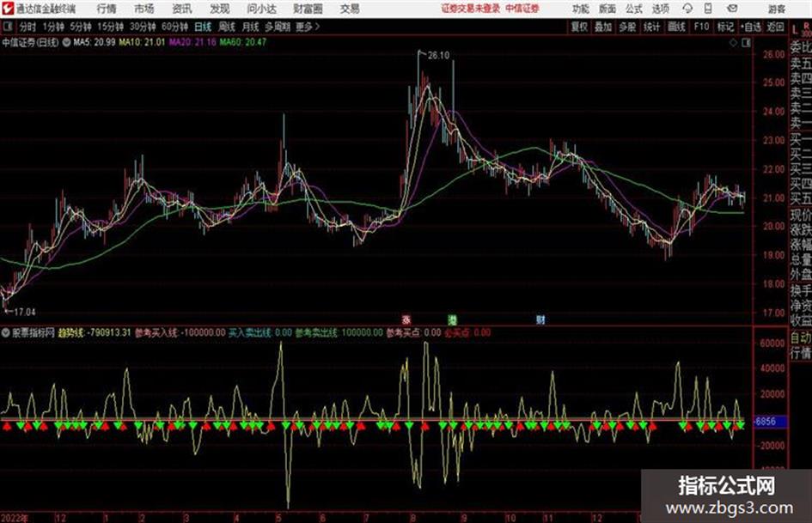Open the 财富圈 menu
The height and width of the screenshot is (523, 812).
(308, 9)
